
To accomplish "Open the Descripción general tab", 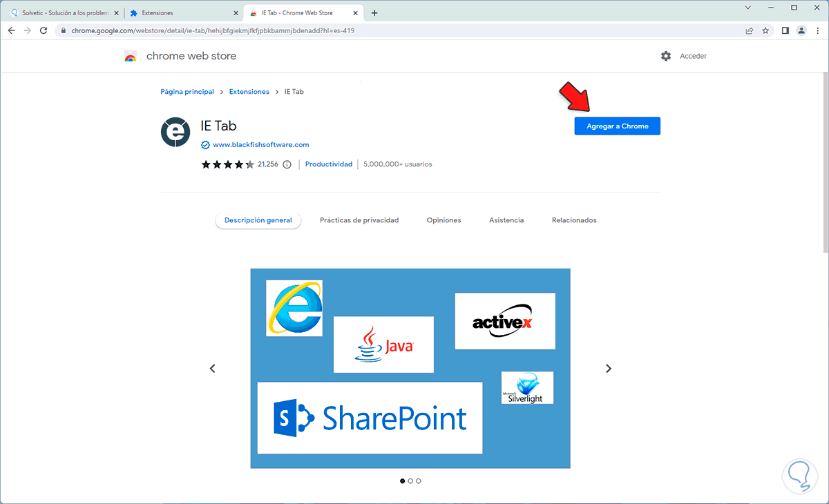I will pyautogui.click(x=258, y=220).
